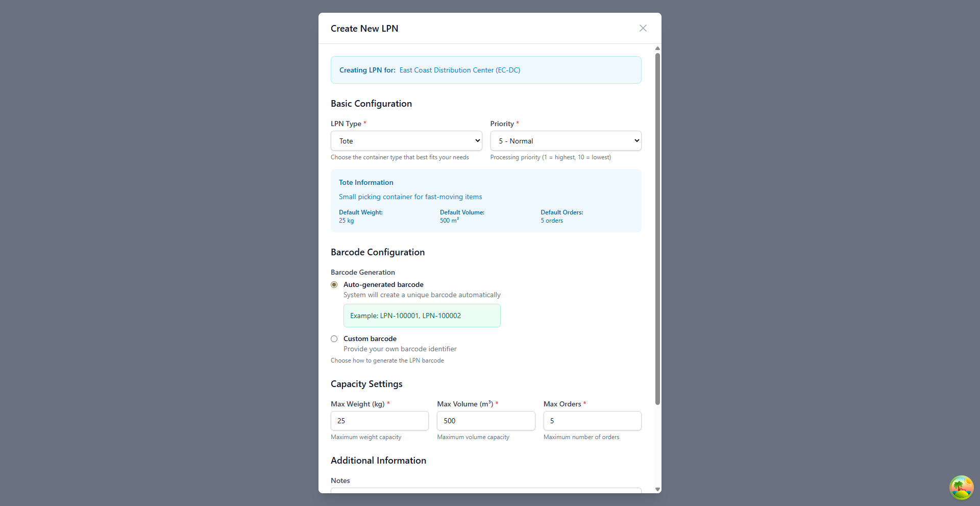Click the Max Orders input field

[592, 421]
